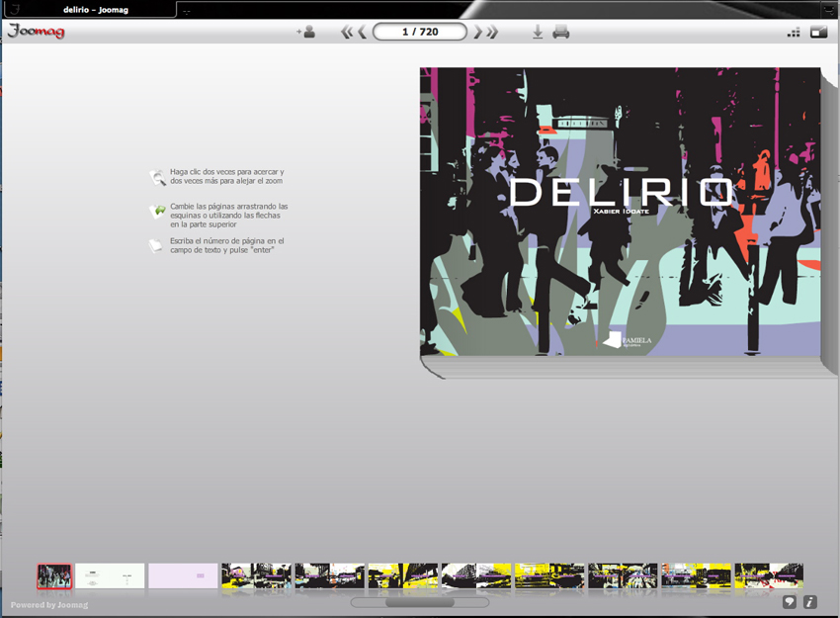Screen dimensions: 840x618
Task: Click the page number field showing 1 / 720
Action: pyautogui.click(x=420, y=32)
